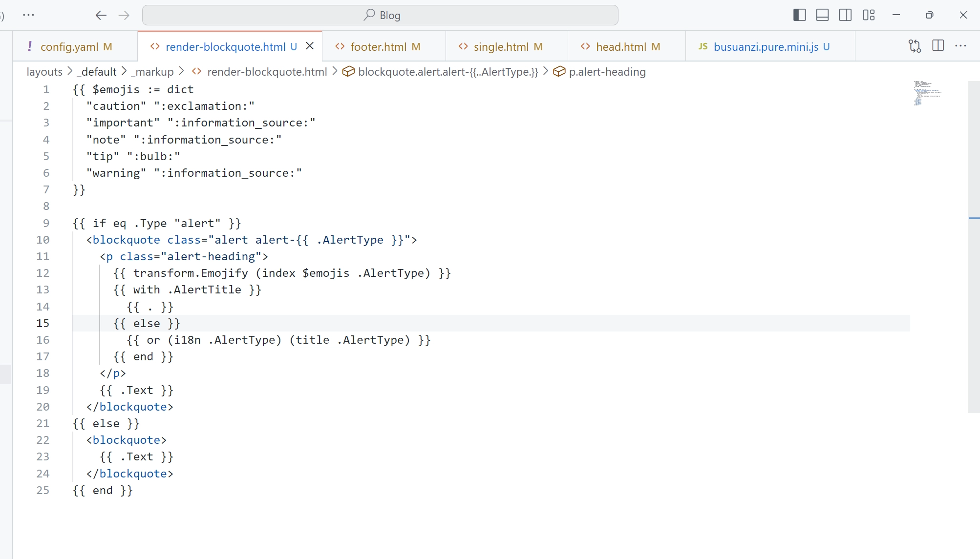The height and width of the screenshot is (559, 980).
Task: Switch to busuanzi.pure.mini.js tab
Action: [x=770, y=46]
